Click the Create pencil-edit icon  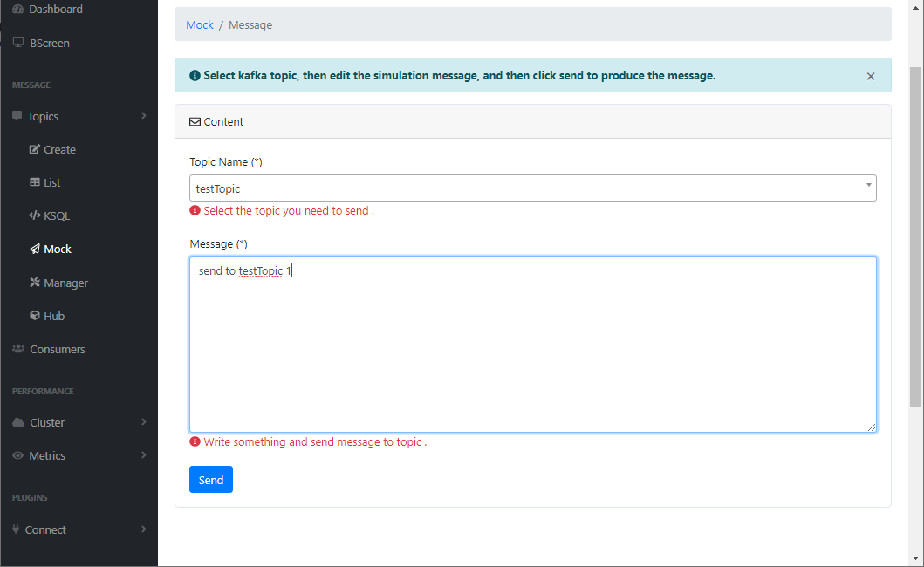[x=35, y=149]
